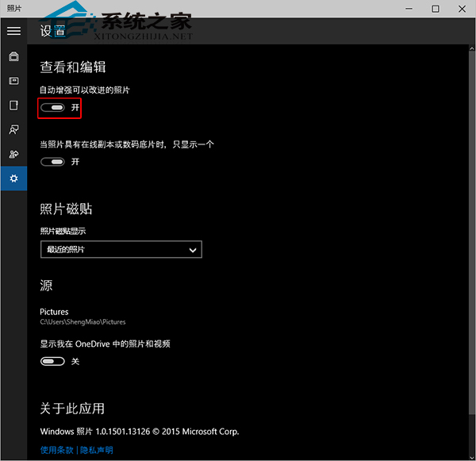Click the Windows 照片 1.0.1501.13126 version text

140,432
